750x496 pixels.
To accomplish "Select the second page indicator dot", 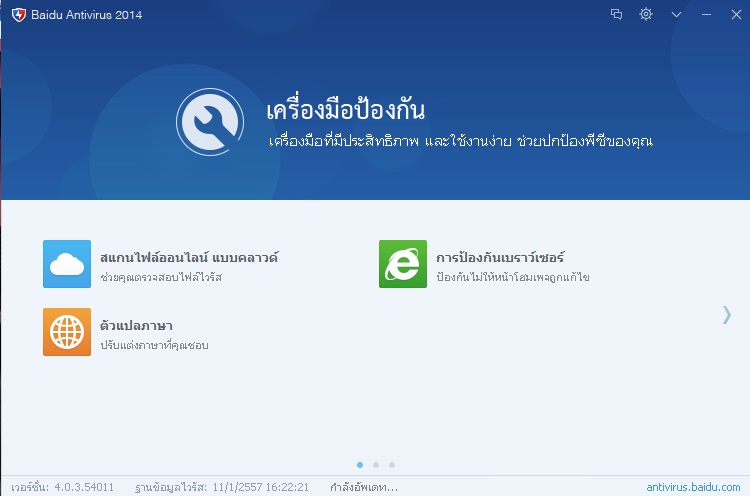I will click(x=376, y=465).
